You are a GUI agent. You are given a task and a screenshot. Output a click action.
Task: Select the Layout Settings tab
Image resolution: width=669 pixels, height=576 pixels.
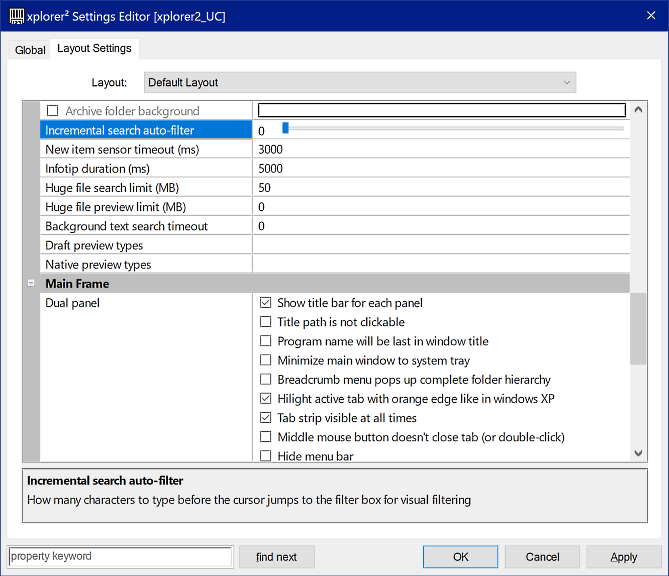pos(94,48)
